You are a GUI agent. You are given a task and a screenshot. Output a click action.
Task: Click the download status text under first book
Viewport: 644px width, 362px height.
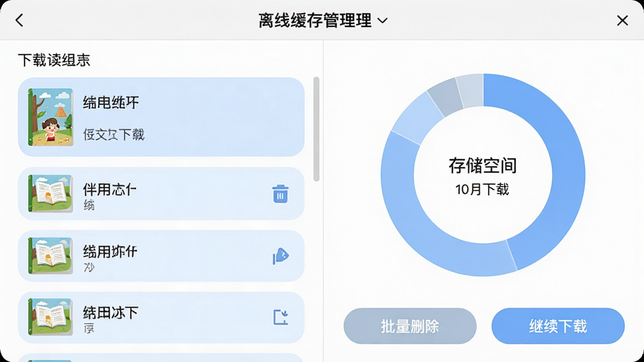[114, 134]
